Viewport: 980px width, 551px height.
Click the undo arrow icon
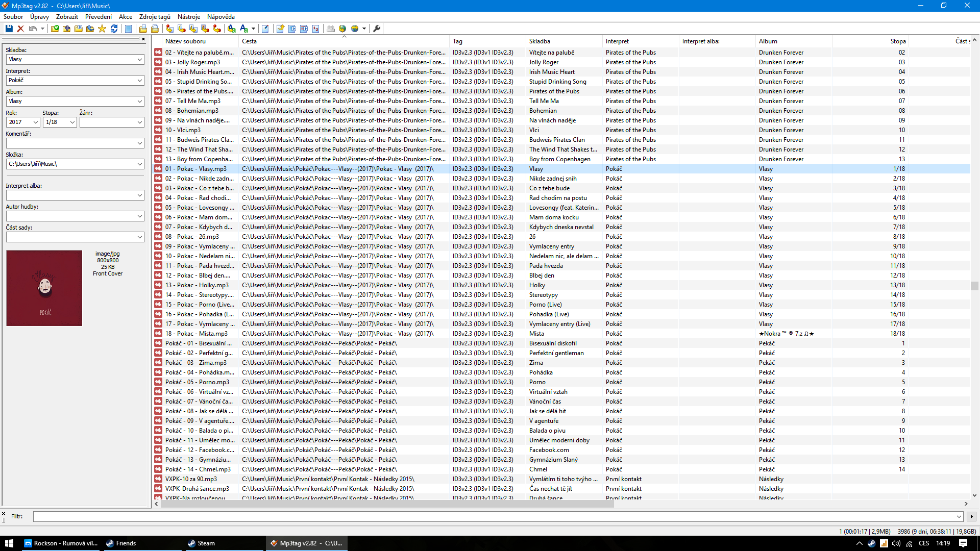33,29
